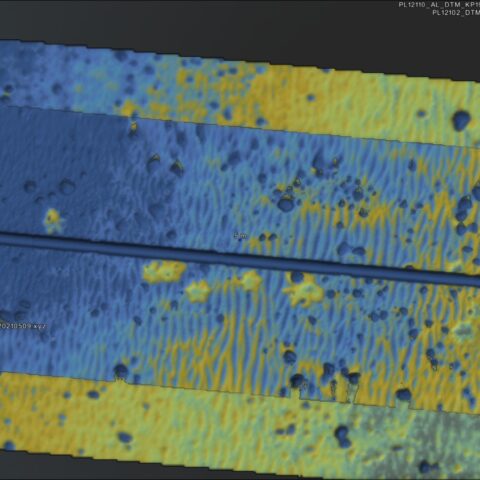
Task: Select the 20210509.xyz file label
Action: 23,326
